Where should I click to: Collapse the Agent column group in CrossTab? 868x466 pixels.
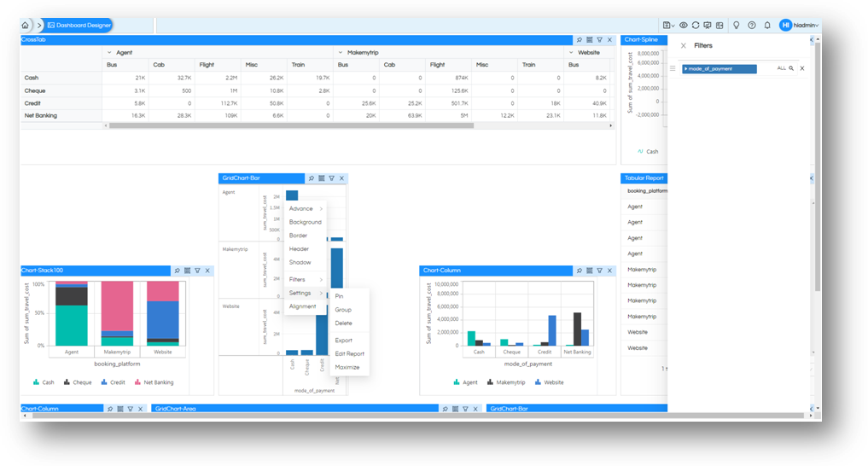coord(109,53)
